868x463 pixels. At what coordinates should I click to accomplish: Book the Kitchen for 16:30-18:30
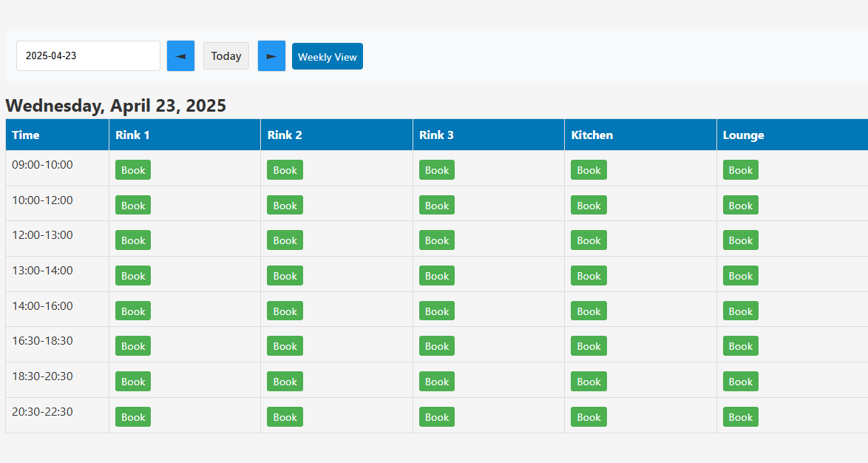click(x=589, y=345)
